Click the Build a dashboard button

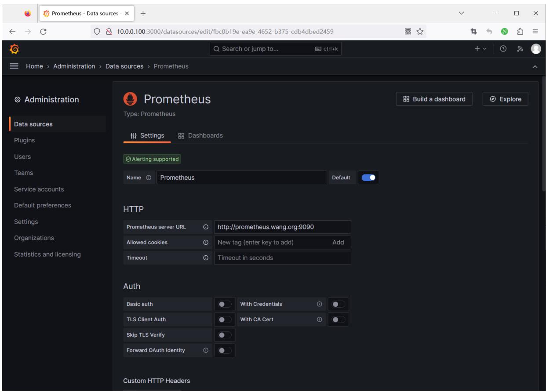tap(434, 99)
